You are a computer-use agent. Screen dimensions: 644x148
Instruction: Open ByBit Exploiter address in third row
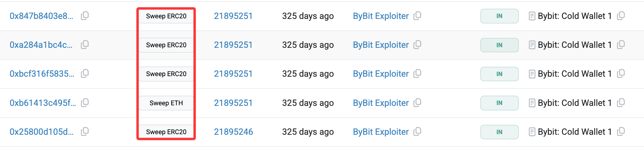point(381,74)
